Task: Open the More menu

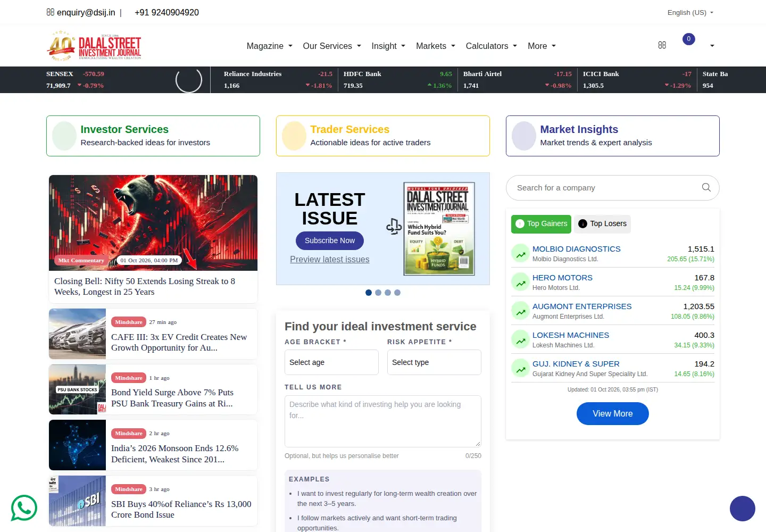Action: coord(542,46)
